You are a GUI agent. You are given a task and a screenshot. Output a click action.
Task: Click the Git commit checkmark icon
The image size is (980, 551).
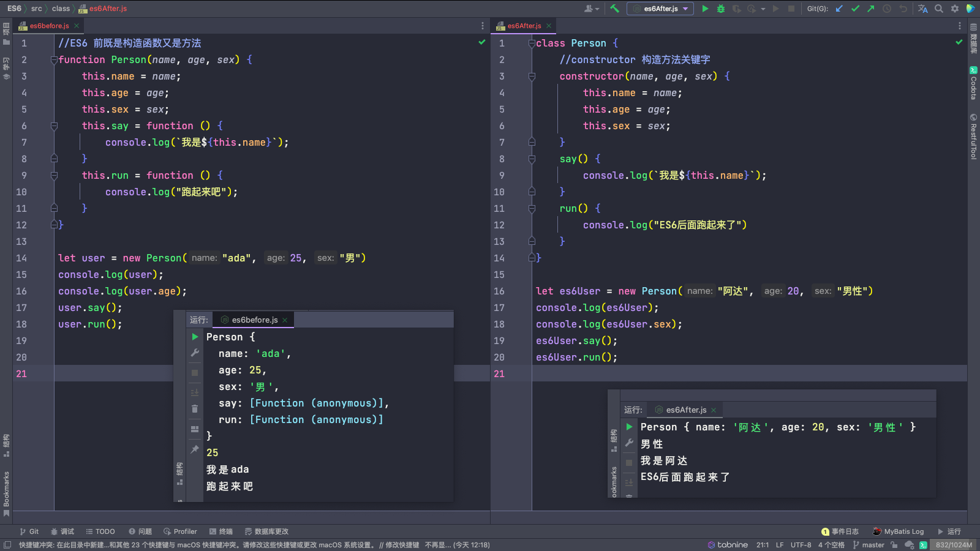[855, 9]
